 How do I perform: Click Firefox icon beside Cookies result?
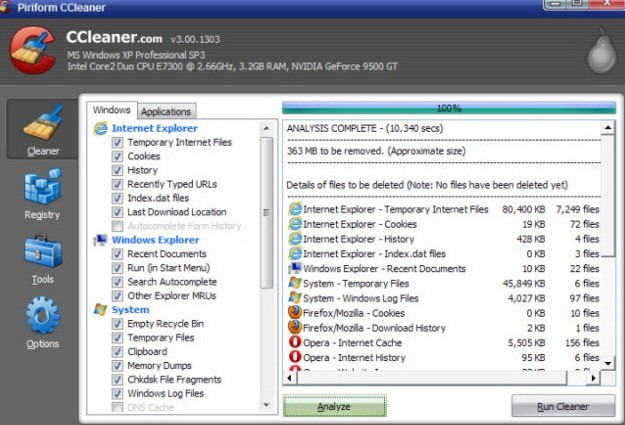tap(295, 313)
